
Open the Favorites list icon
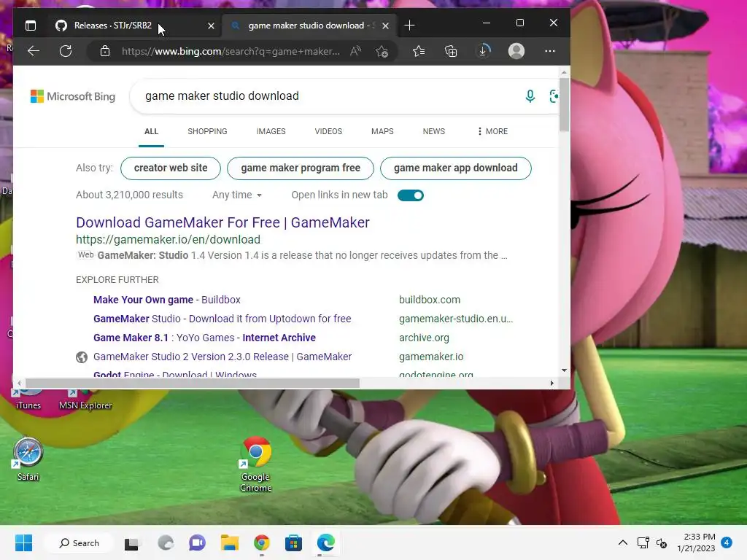coord(419,51)
